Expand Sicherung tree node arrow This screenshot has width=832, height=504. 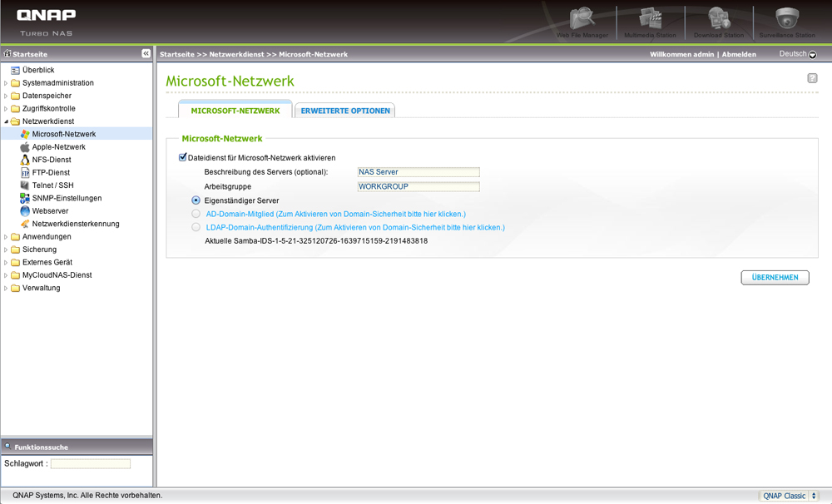tap(6, 250)
